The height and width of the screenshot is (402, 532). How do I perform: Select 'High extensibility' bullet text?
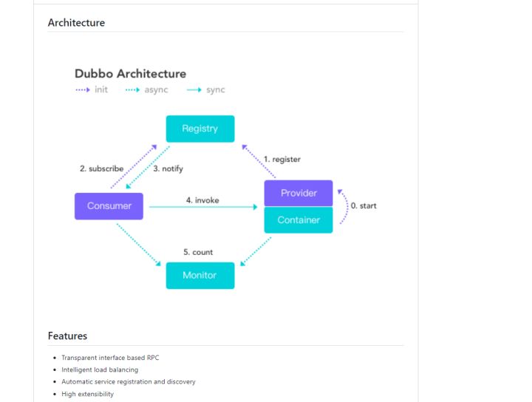[87, 394]
